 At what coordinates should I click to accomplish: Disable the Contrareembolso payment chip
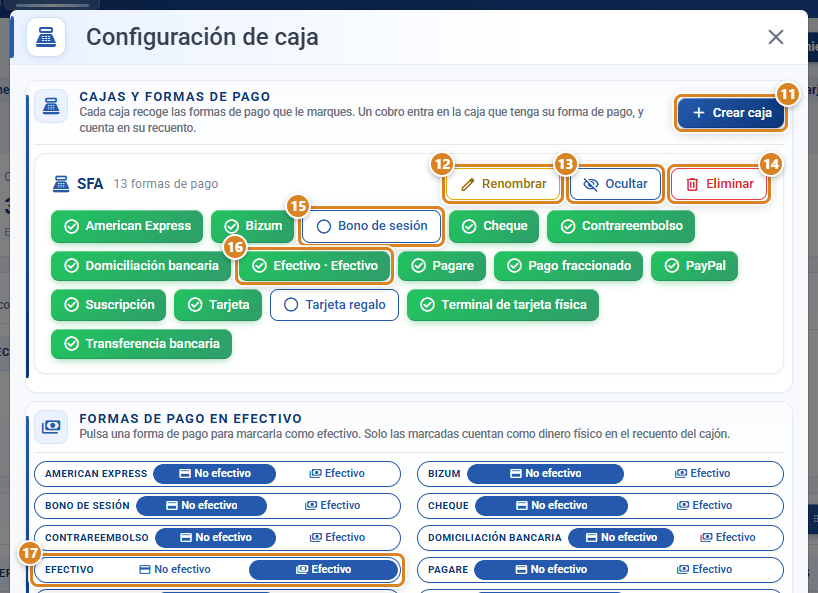tap(621, 226)
